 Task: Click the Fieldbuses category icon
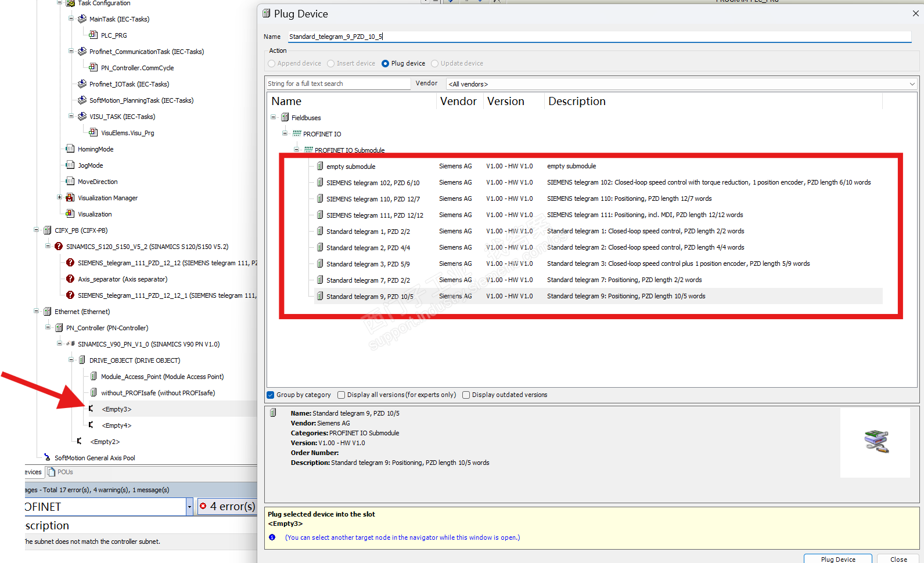pyautogui.click(x=285, y=118)
